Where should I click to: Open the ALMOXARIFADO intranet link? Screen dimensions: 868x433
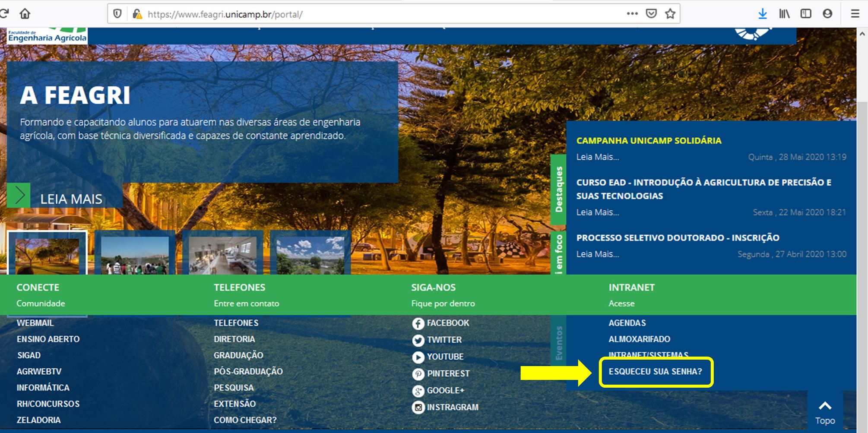639,339
